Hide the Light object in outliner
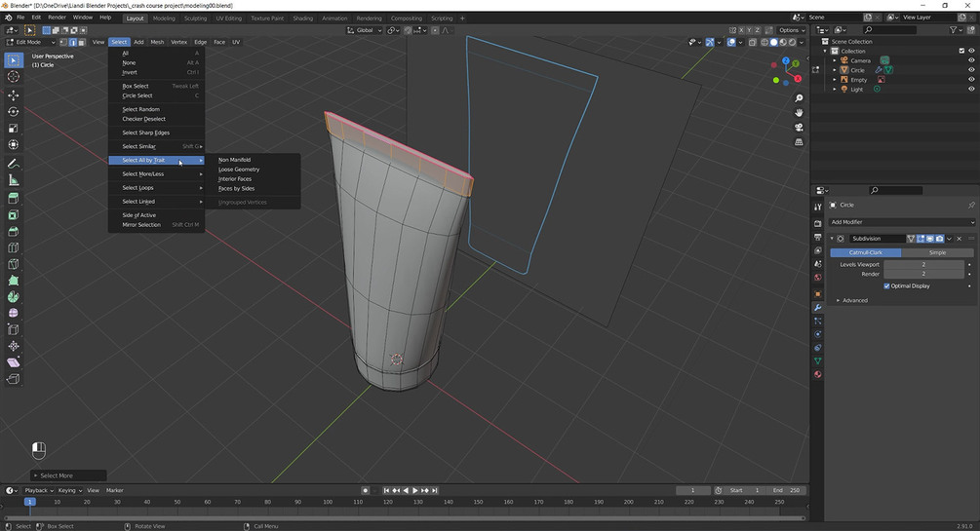The height and width of the screenshot is (531, 980). 971,90
